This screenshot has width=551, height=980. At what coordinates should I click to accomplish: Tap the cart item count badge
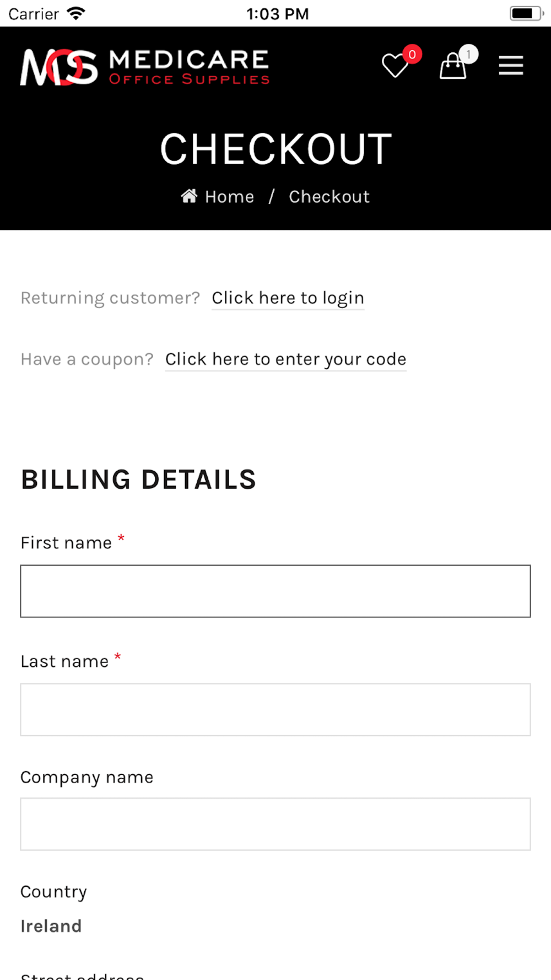pos(469,54)
